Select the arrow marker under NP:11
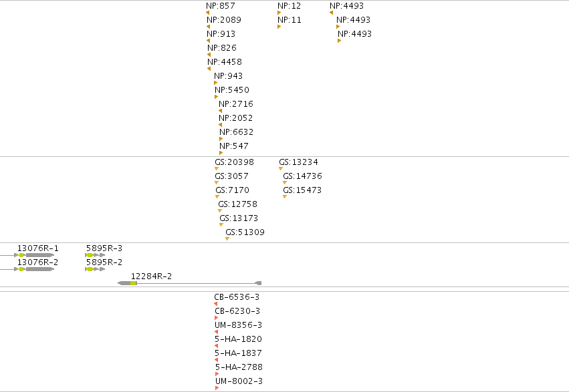This screenshot has height=392, width=569. [x=279, y=27]
